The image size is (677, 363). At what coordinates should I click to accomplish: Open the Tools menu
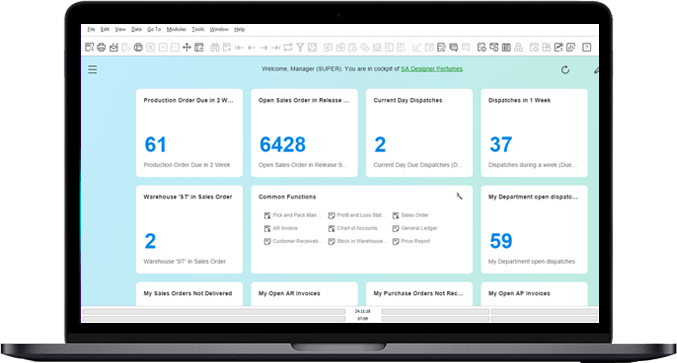tap(198, 29)
